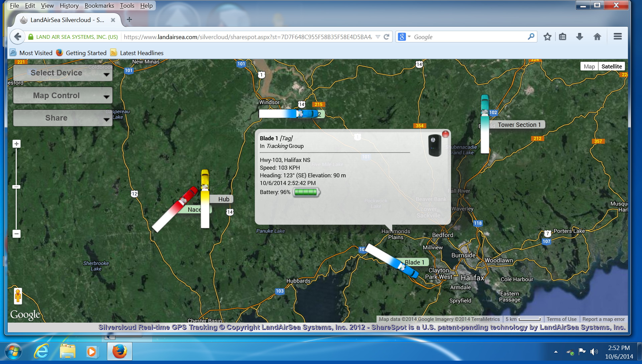Open the Tools menu
The image size is (642, 364).
pyautogui.click(x=127, y=6)
